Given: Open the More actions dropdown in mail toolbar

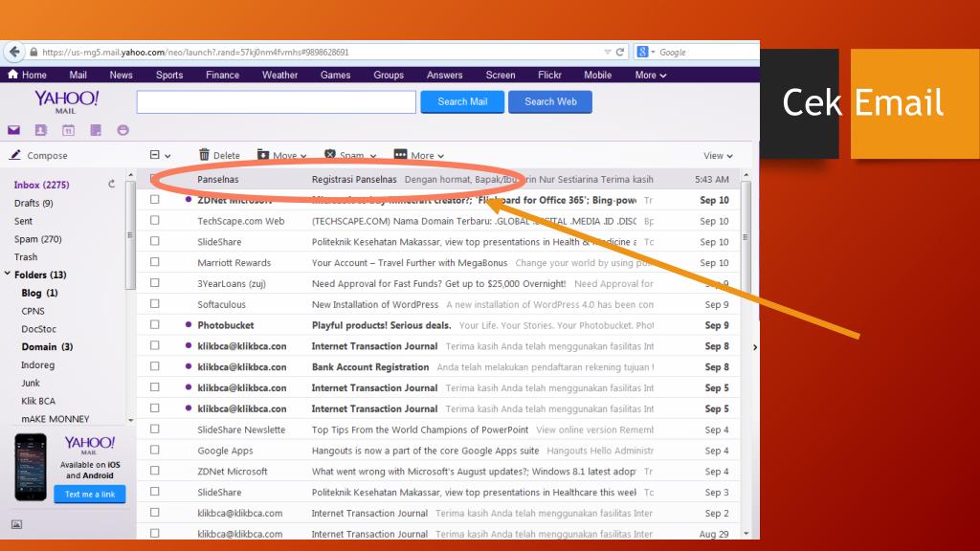Looking at the screenshot, I should [419, 155].
